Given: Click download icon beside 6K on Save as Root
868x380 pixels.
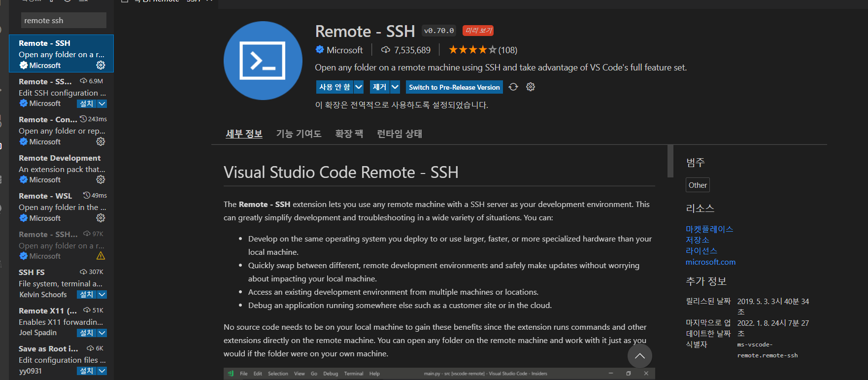Looking at the screenshot, I should (90, 348).
